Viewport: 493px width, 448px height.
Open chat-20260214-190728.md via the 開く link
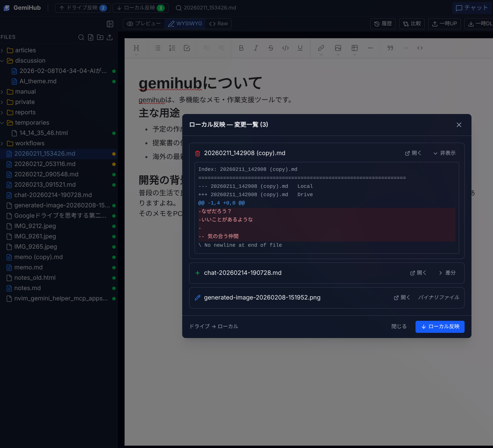click(x=418, y=273)
